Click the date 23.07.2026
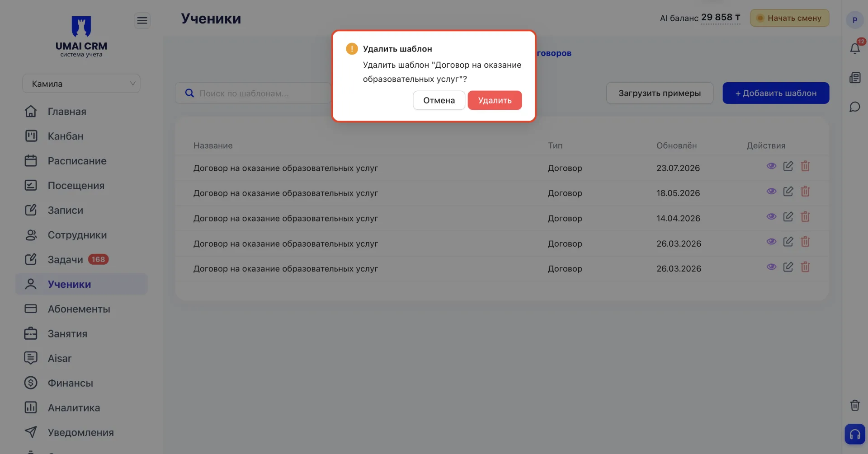 click(678, 168)
